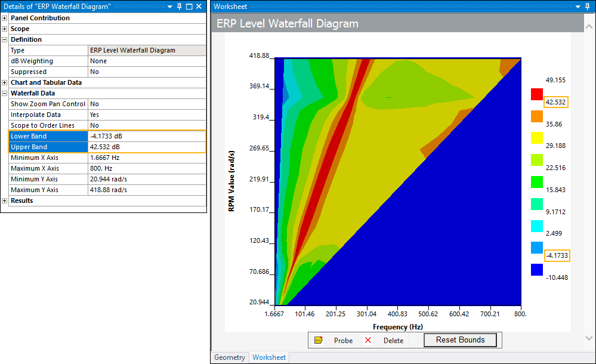Click legend value 29.188
596x364 pixels.
[x=555, y=146]
